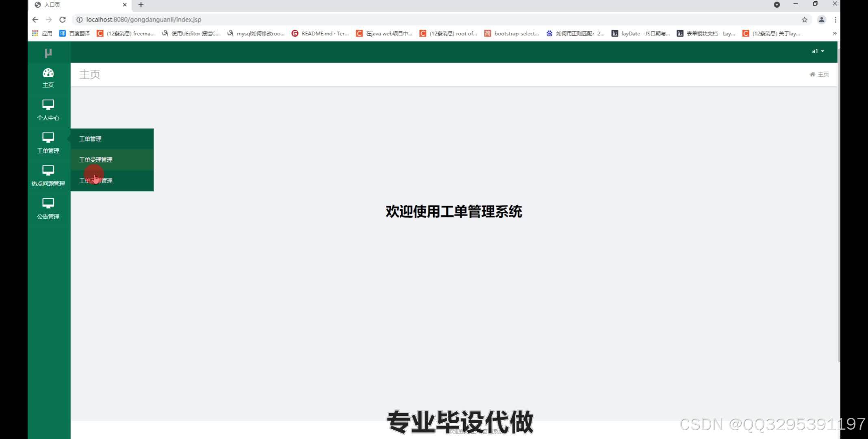Select 工单受理管理 in the flyout submenu
This screenshot has height=439, width=868.
point(112,160)
